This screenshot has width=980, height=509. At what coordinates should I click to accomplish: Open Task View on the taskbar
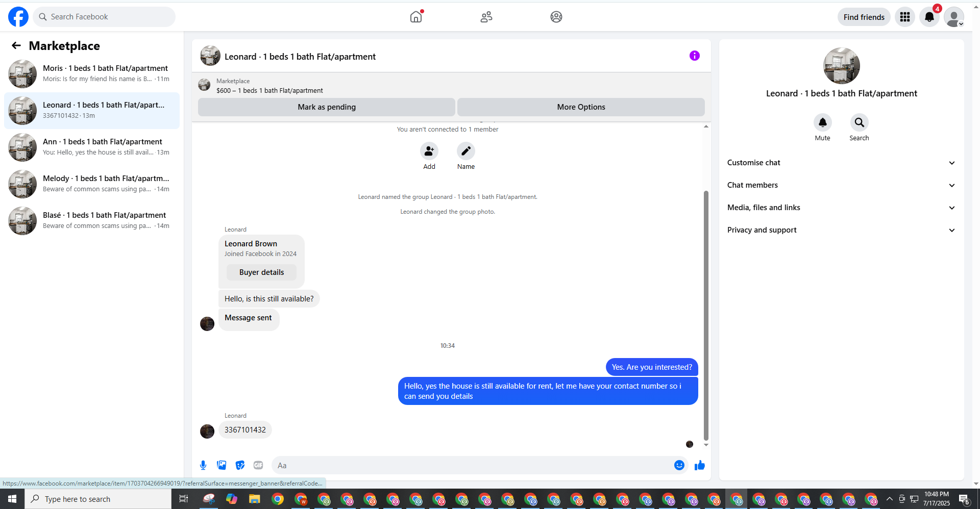[x=183, y=499]
